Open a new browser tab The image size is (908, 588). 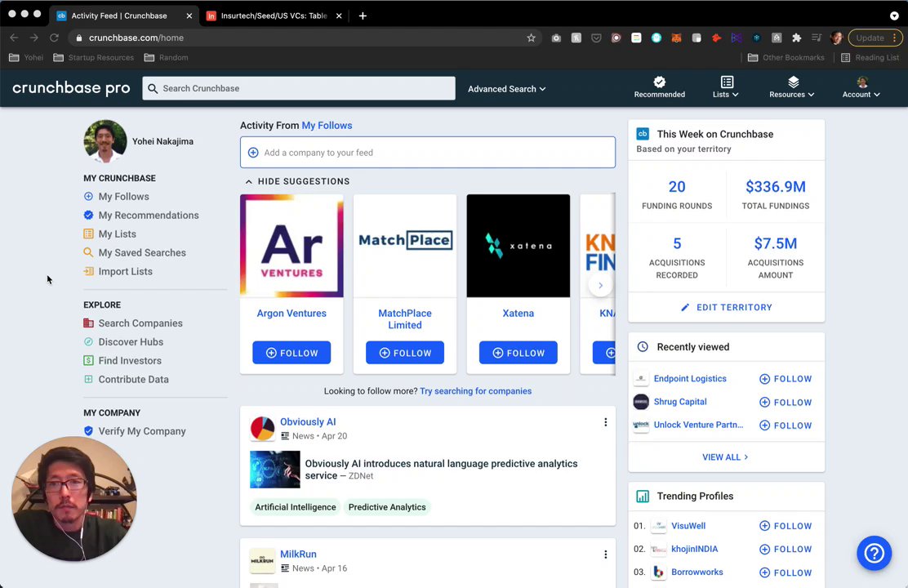point(363,16)
